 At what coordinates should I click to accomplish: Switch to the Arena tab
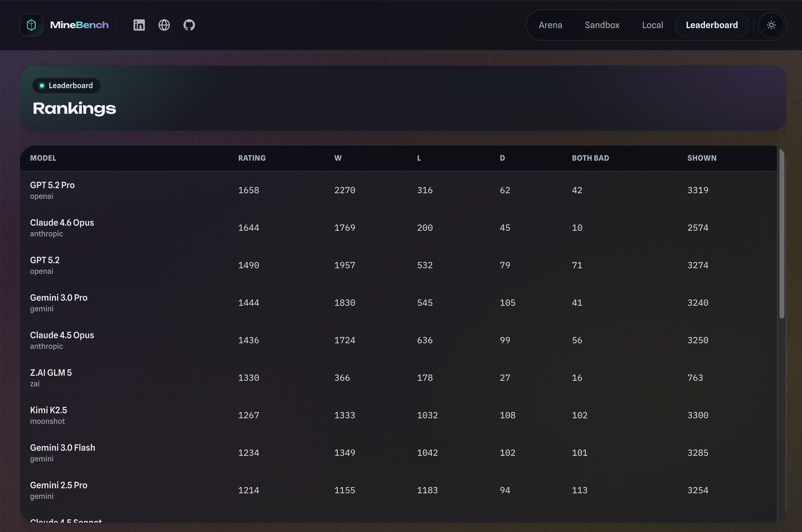tap(551, 25)
